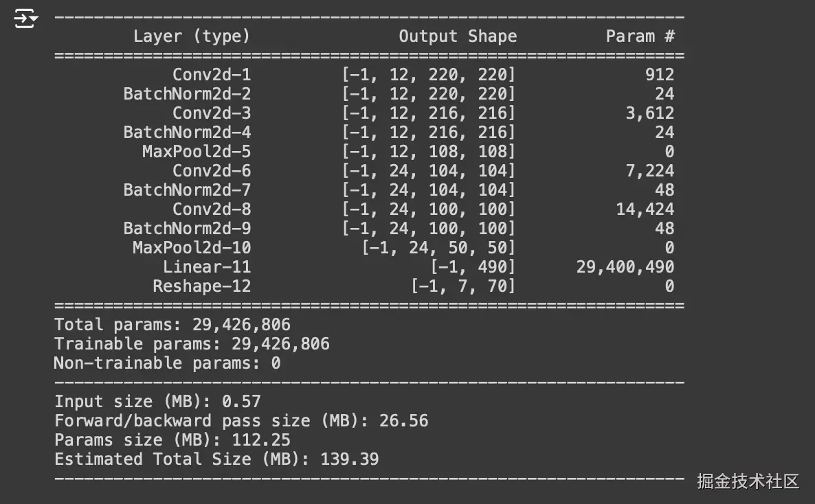Click the Non-trainable params line
Screen dimensions: 815x504
click(x=167, y=363)
